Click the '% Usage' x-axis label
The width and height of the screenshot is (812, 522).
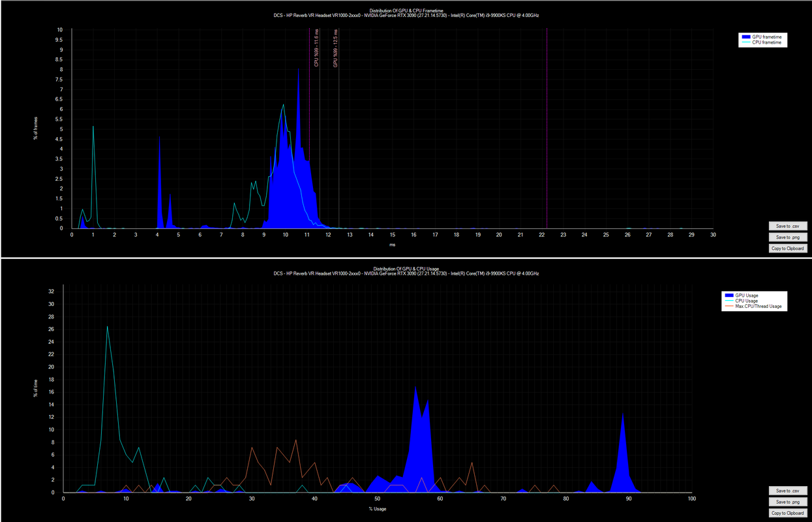[x=378, y=509]
